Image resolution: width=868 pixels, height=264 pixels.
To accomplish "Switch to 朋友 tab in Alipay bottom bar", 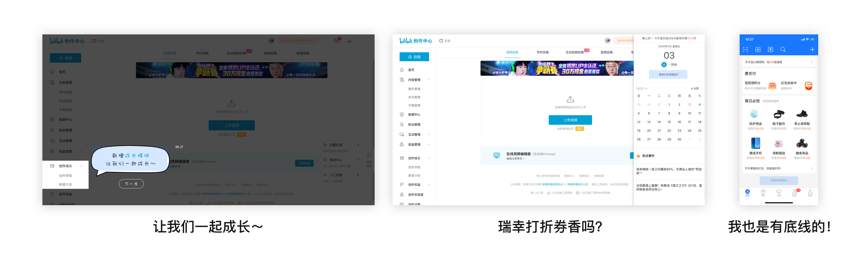I will 795,192.
